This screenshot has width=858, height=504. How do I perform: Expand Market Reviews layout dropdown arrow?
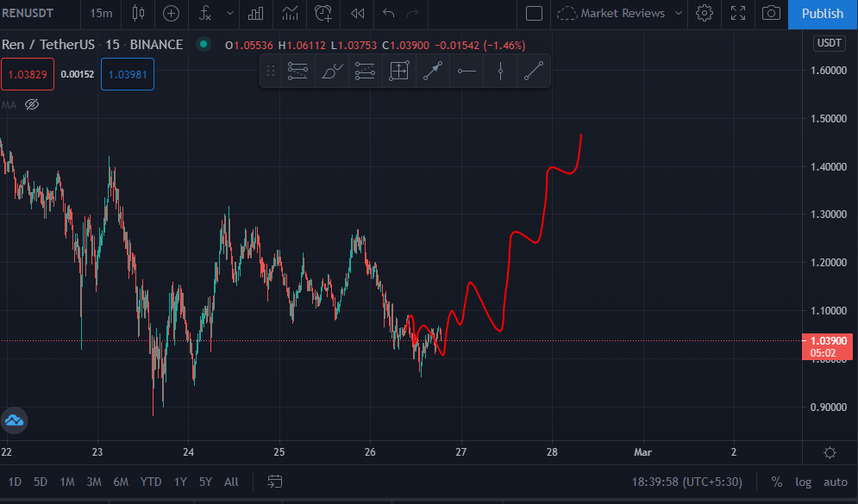679,13
